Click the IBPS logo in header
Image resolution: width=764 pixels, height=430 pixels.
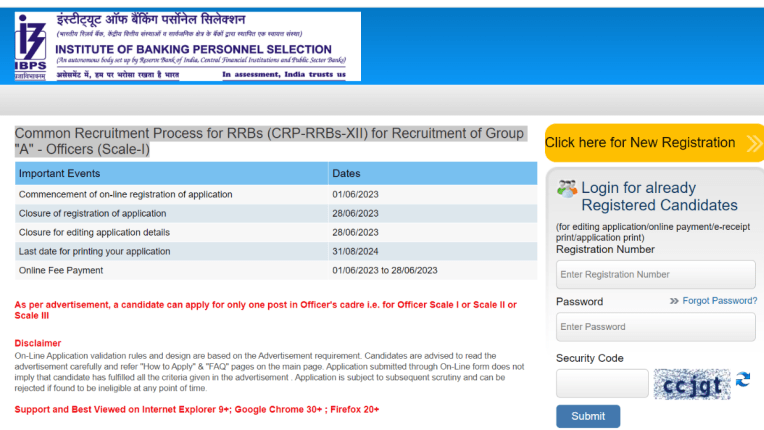pyautogui.click(x=30, y=47)
